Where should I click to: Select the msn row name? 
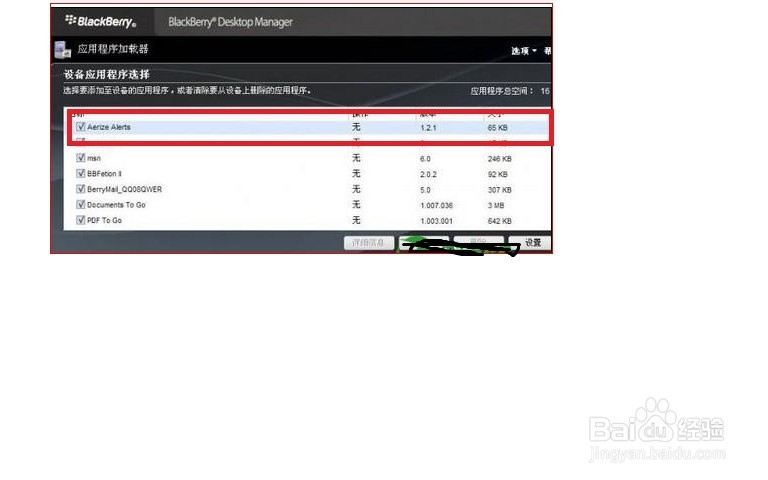[94, 158]
